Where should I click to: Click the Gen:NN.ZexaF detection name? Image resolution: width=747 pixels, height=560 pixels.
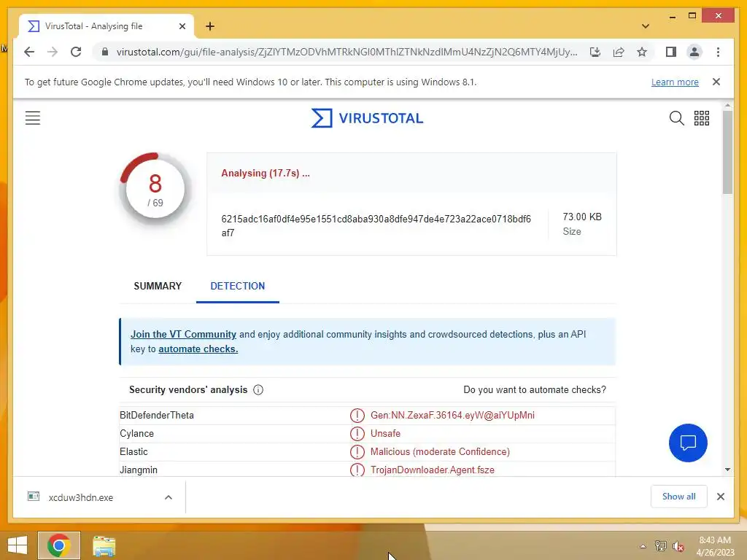coord(452,415)
